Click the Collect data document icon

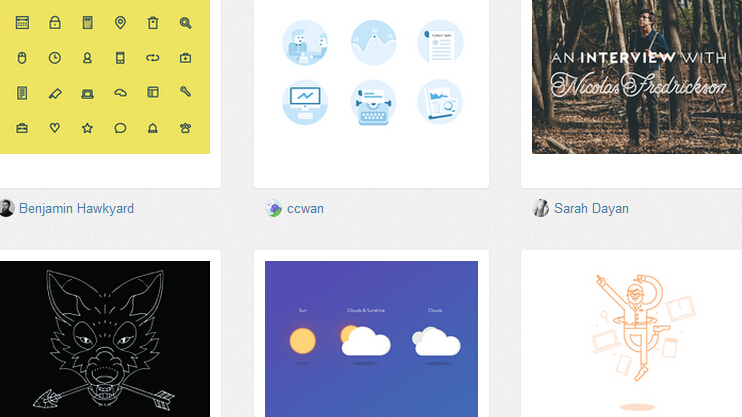click(x=440, y=43)
